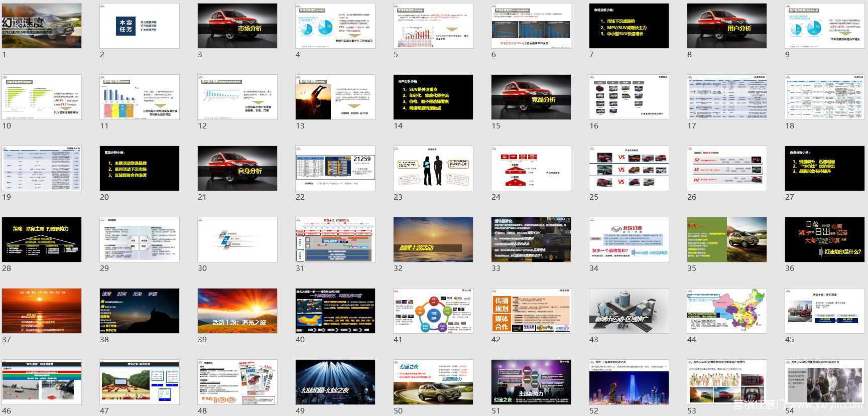Select slide 6 with three blue bar charts
Screen dimensions: 868x416
point(531,26)
